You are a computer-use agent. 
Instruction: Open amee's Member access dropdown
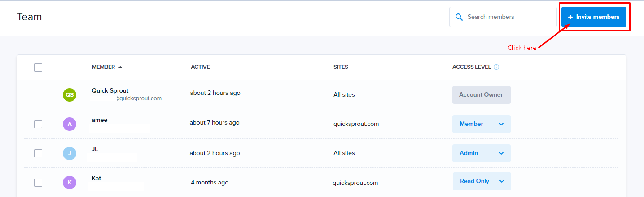tap(481, 124)
